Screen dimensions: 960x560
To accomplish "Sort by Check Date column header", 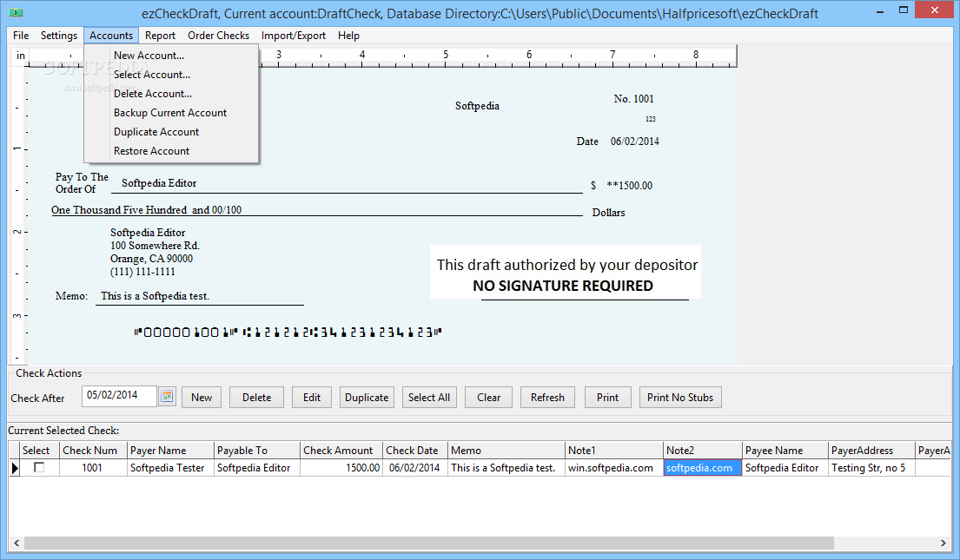I will coord(415,451).
